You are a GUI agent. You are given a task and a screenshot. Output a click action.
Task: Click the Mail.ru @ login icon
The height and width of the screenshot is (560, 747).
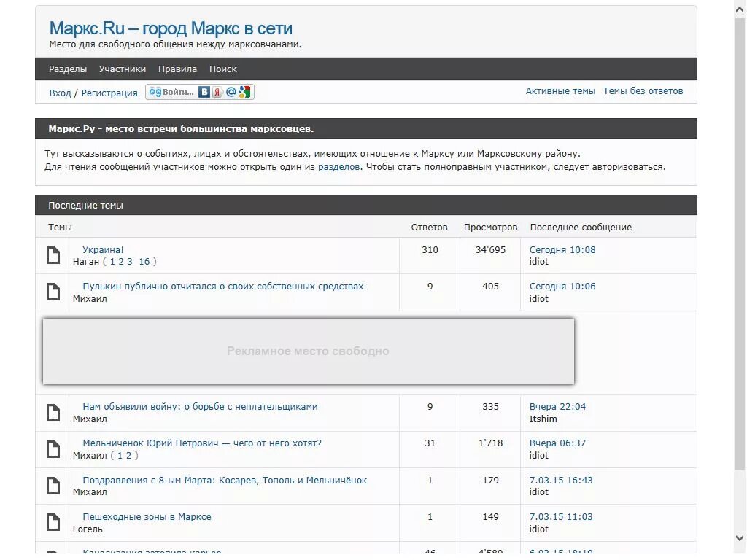pos(231,92)
